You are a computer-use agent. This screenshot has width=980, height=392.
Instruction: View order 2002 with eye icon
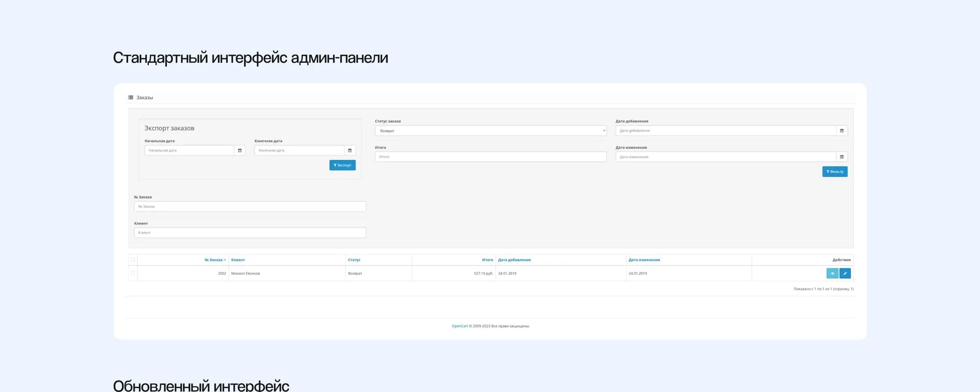[832, 273]
